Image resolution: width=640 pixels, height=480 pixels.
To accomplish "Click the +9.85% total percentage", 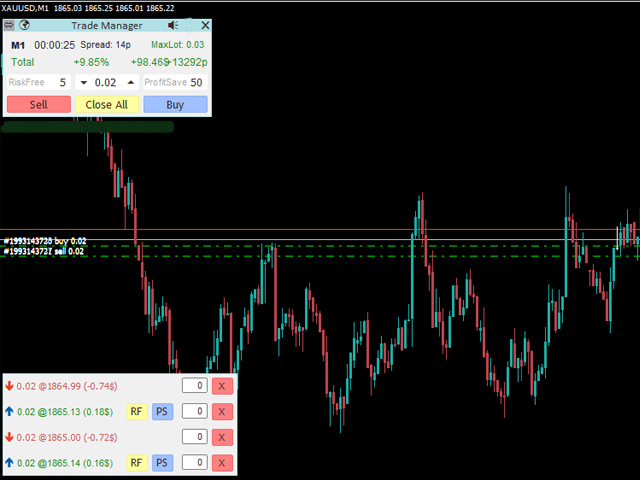I will [91, 62].
